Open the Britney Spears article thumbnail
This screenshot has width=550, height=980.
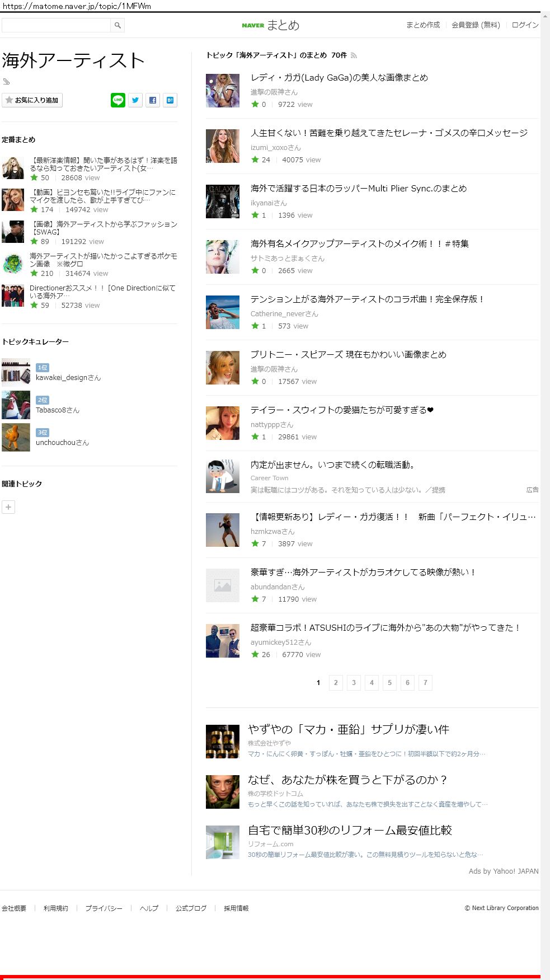pos(223,368)
